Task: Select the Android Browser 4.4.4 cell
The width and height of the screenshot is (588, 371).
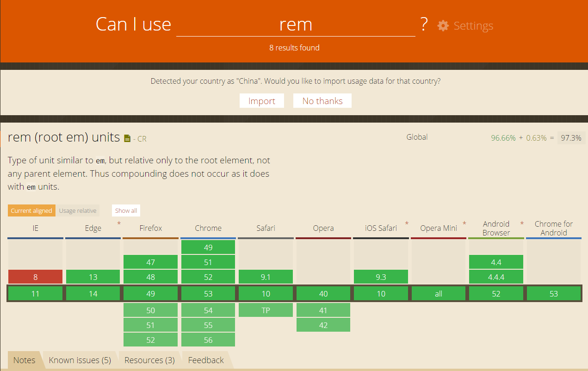Action: tap(496, 277)
